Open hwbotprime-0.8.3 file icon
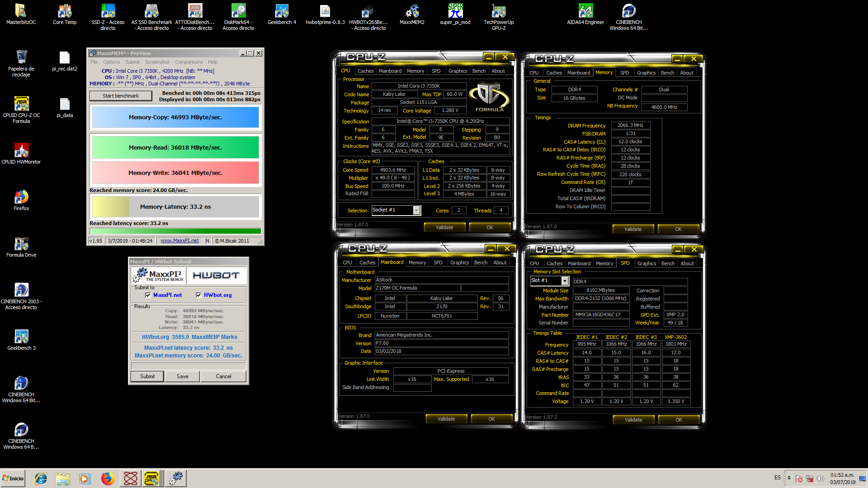This screenshot has height=488, width=868. point(325,14)
